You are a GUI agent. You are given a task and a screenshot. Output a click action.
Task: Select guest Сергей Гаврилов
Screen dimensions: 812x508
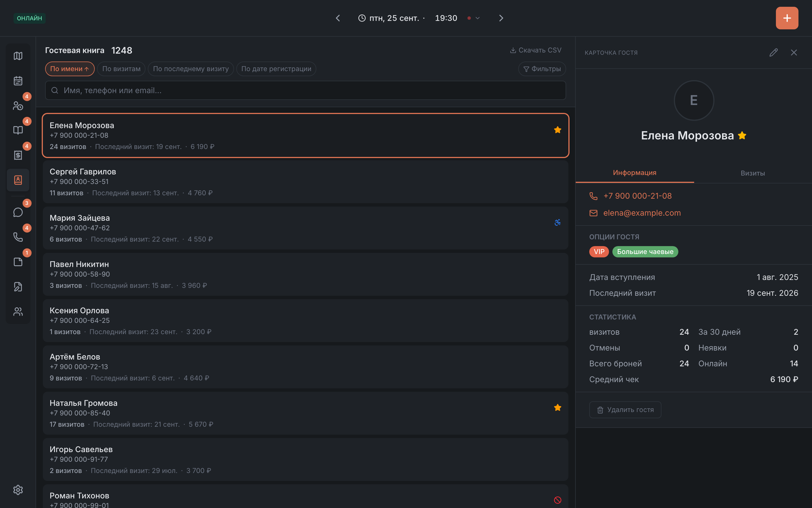pyautogui.click(x=305, y=182)
